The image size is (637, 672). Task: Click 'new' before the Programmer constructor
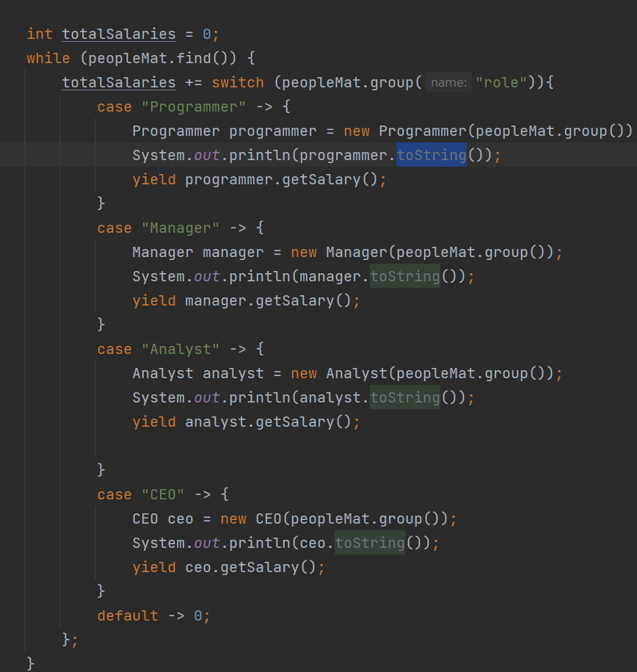[x=357, y=131]
